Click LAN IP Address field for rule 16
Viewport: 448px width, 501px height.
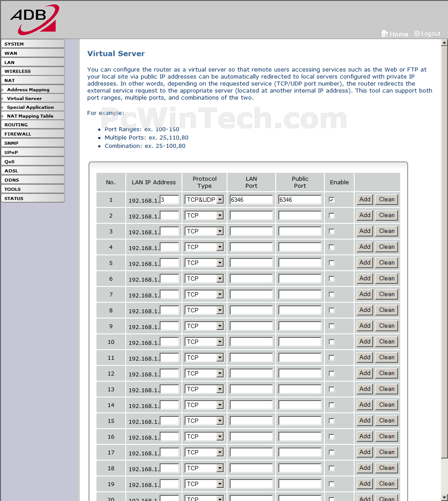coord(169,437)
